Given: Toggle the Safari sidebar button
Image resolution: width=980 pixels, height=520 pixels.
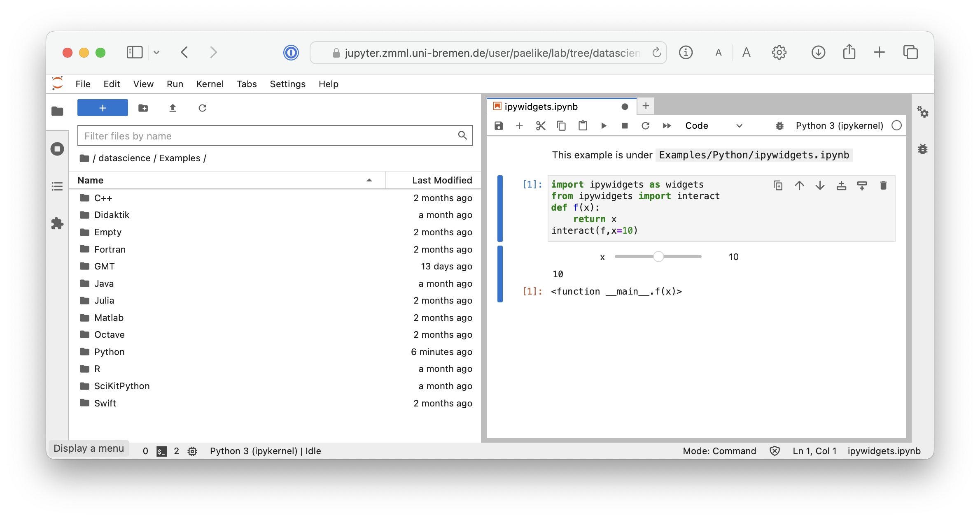Looking at the screenshot, I should [x=135, y=52].
